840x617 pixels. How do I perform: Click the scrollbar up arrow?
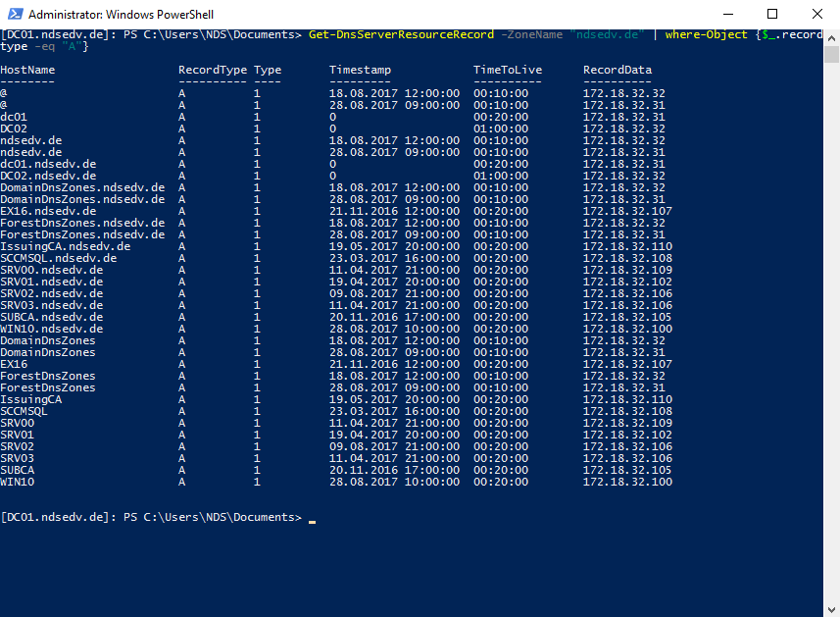(x=831, y=36)
